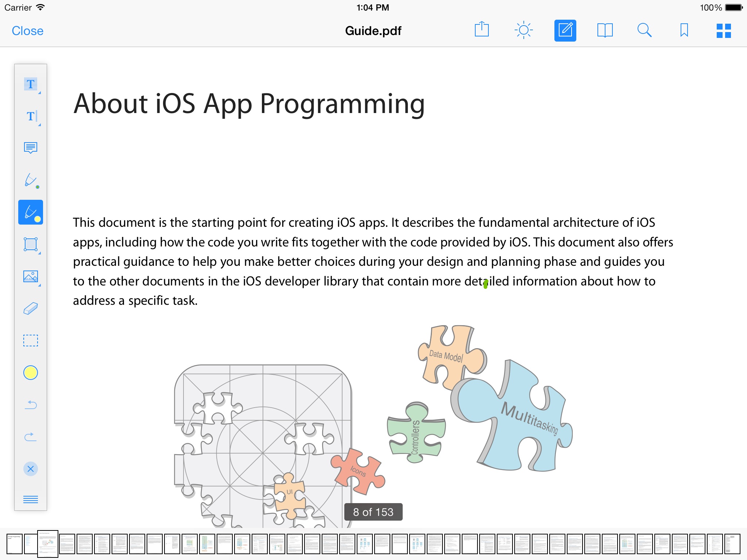
Task: Tap the Close button
Action: tap(27, 31)
